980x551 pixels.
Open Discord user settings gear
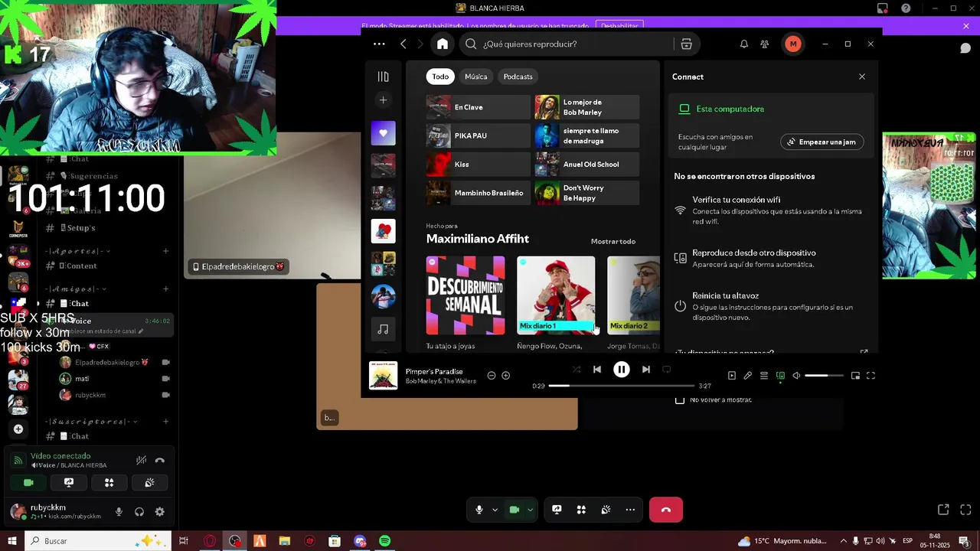pyautogui.click(x=160, y=512)
